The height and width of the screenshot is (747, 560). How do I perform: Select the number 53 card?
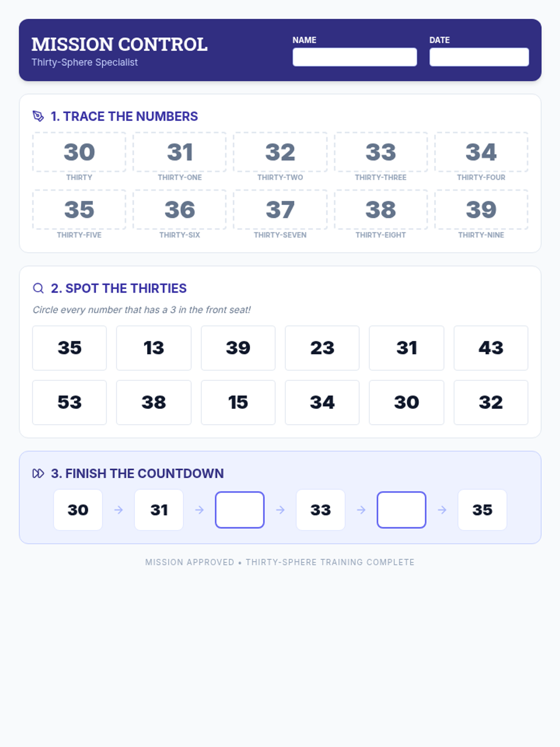70,402
